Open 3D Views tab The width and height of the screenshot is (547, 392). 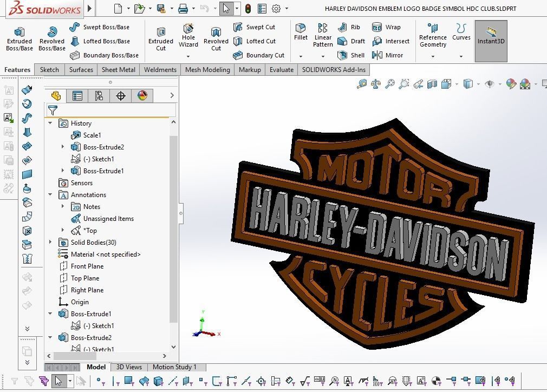click(129, 367)
